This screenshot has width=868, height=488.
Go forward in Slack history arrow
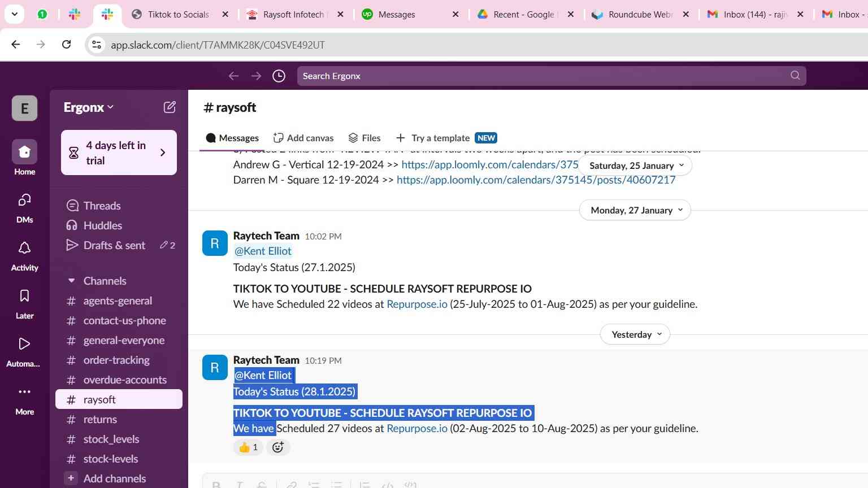(x=256, y=76)
